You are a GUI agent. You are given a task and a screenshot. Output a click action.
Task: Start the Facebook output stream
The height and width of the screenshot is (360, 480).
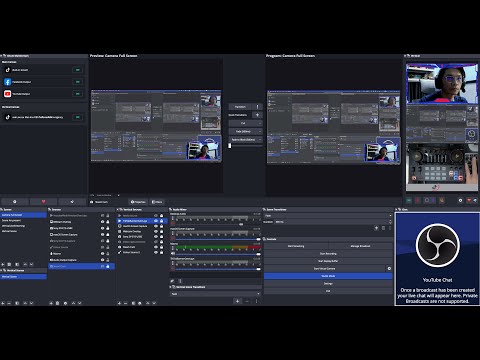click(78, 82)
